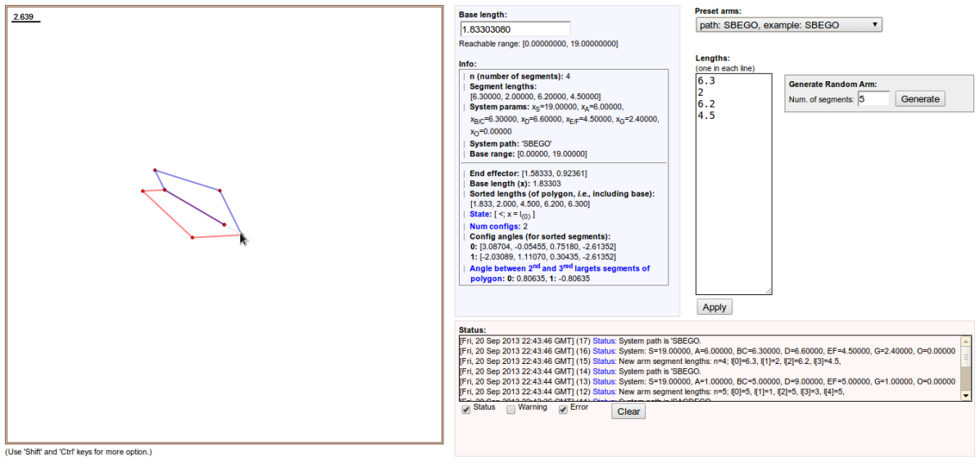The height and width of the screenshot is (464, 980).
Task: Click the topmost joint of the blue arm
Action: click(x=155, y=171)
